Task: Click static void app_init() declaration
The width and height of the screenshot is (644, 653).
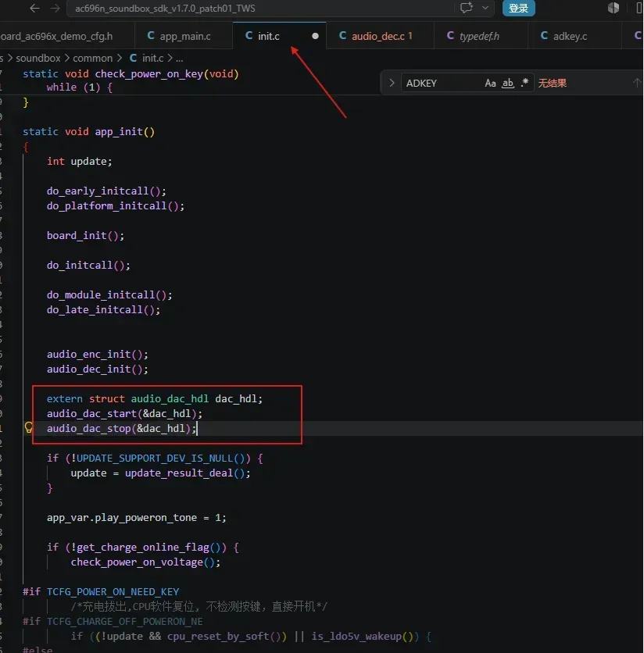Action: click(x=88, y=132)
